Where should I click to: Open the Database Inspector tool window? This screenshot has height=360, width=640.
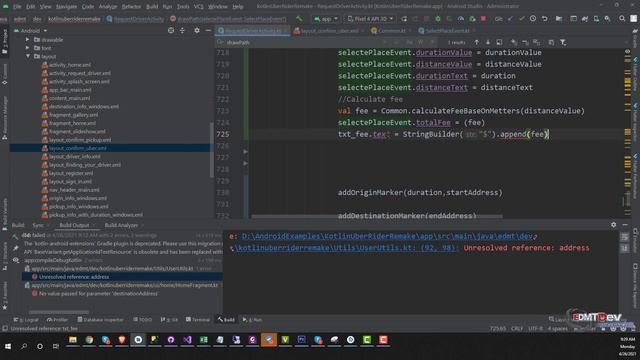click(100, 320)
